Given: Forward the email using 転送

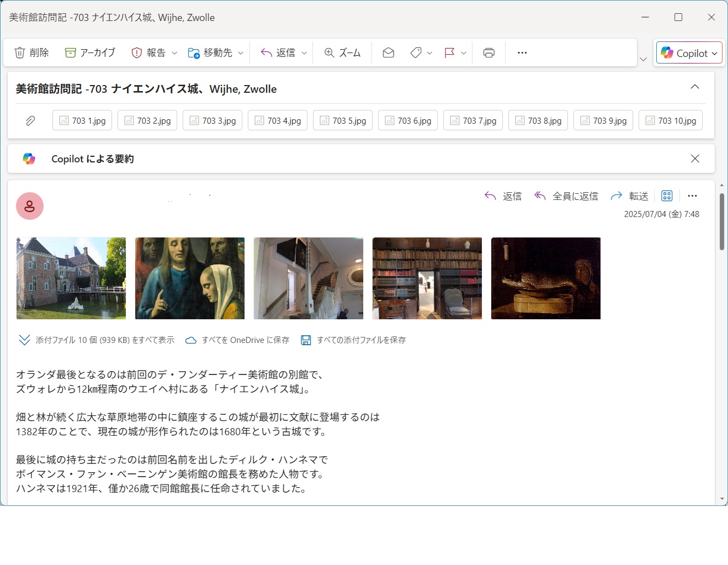Looking at the screenshot, I should (629, 196).
